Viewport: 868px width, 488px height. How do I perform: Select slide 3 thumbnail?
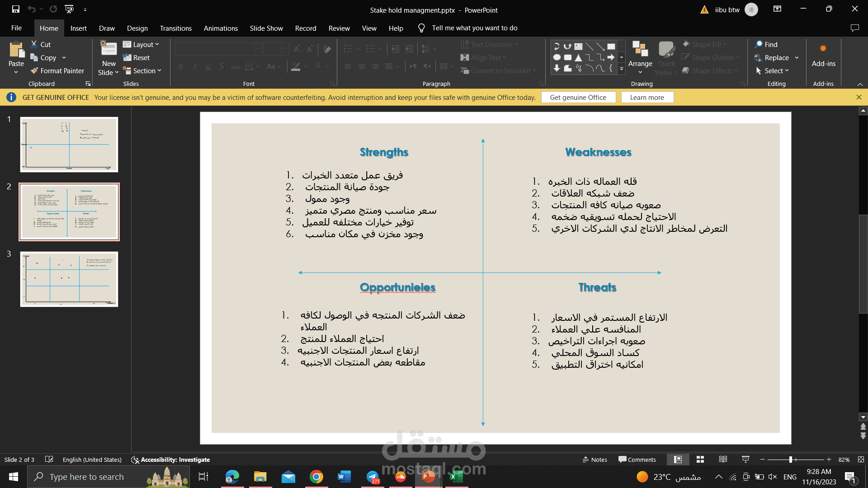tap(69, 279)
